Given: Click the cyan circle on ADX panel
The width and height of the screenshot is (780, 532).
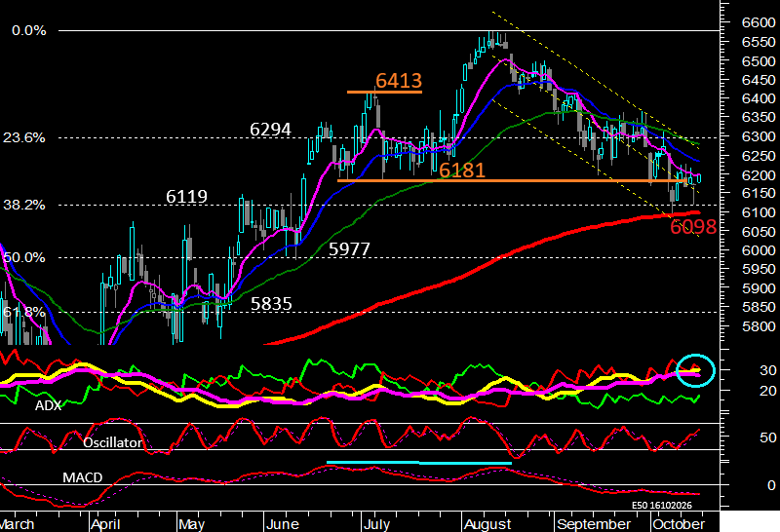Looking at the screenshot, I should pyautogui.click(x=695, y=370).
